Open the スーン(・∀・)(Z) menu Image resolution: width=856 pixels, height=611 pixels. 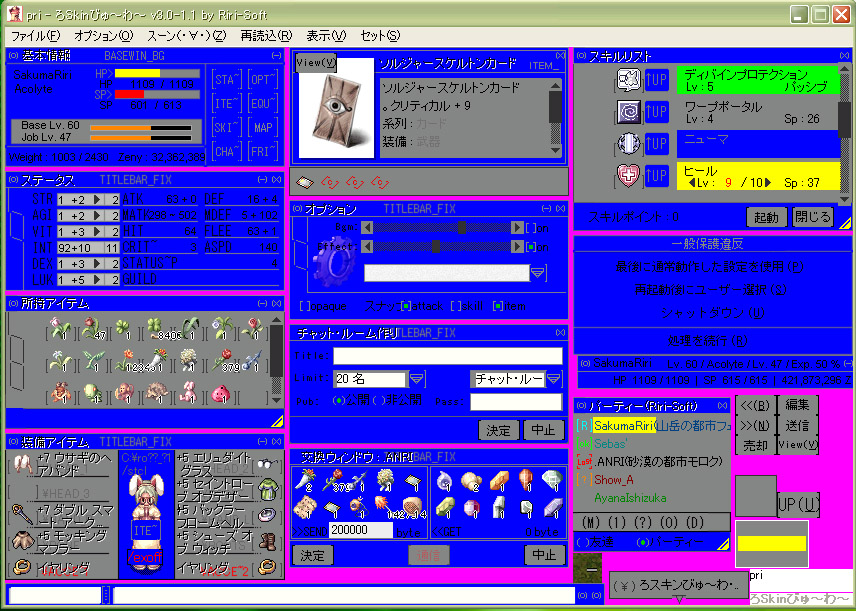point(187,36)
